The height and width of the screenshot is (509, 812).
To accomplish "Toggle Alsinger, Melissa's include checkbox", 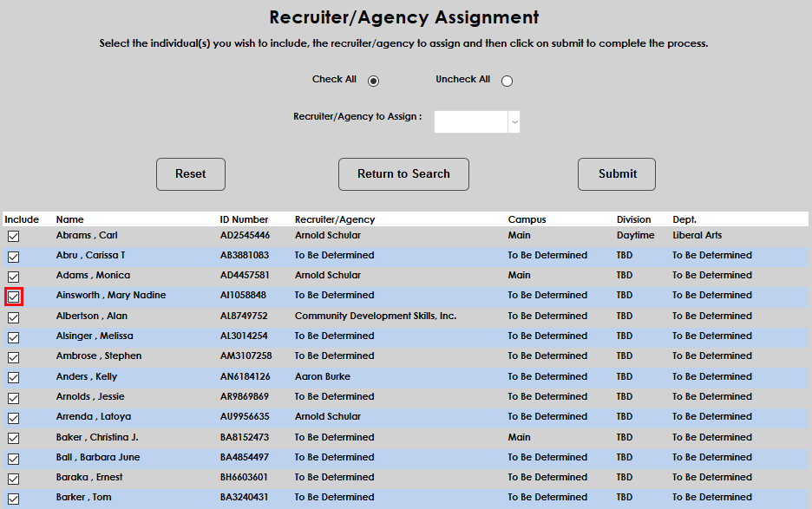I will [x=13, y=336].
